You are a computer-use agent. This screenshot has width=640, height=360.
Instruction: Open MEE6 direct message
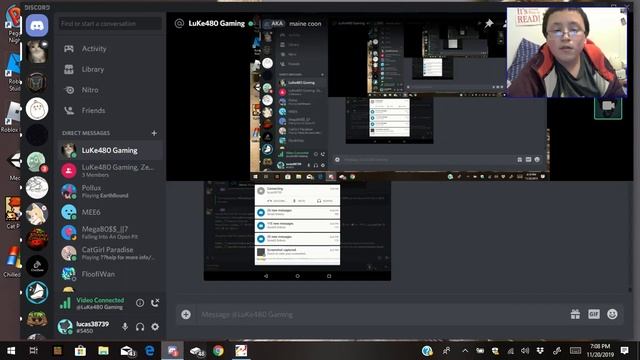click(109, 212)
